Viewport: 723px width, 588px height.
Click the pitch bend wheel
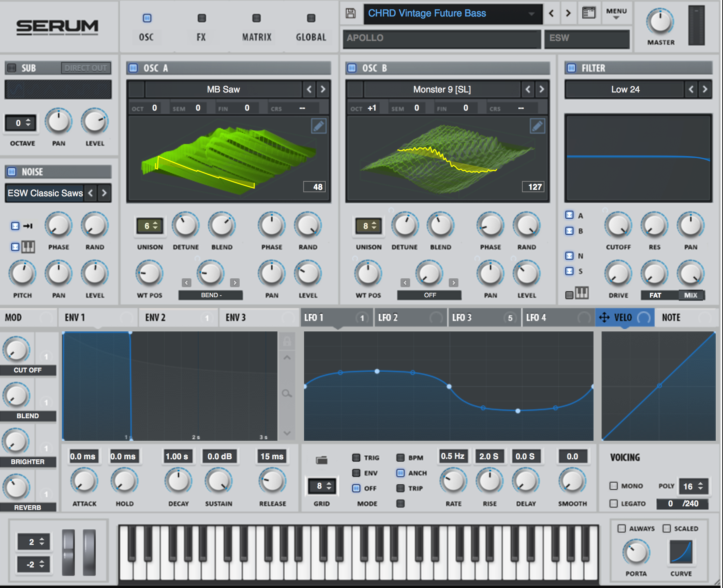click(x=68, y=552)
